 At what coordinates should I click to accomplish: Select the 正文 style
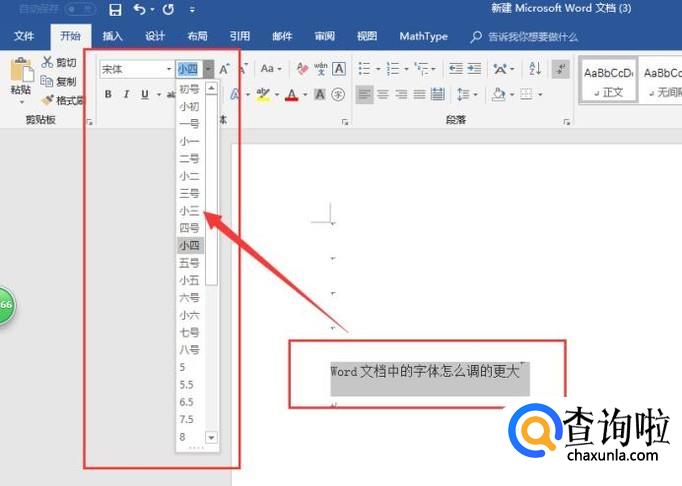[x=608, y=80]
